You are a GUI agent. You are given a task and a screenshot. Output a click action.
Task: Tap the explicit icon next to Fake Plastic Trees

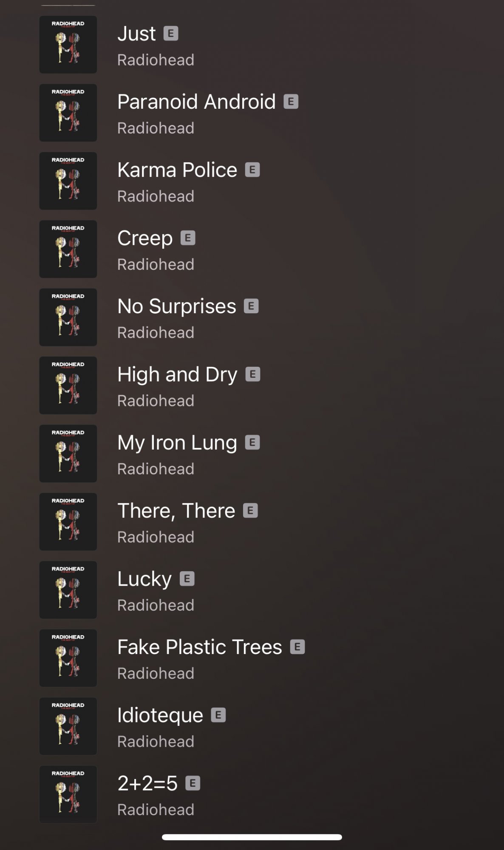coord(297,647)
